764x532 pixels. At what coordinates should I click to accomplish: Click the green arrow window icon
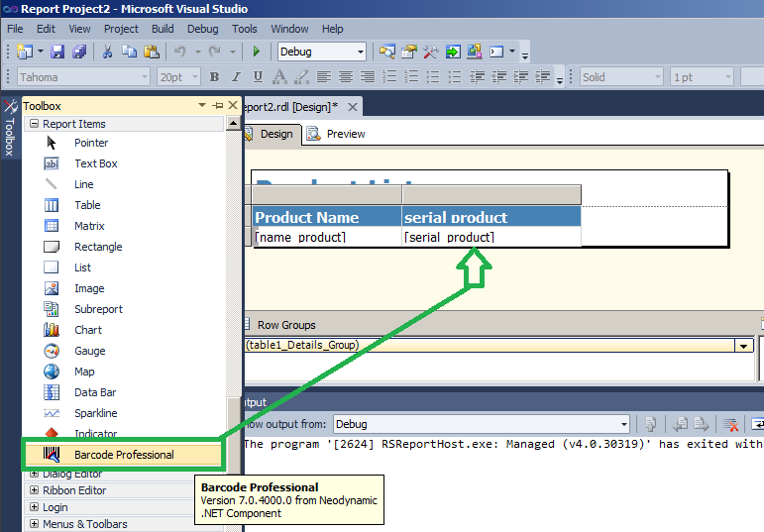click(453, 52)
